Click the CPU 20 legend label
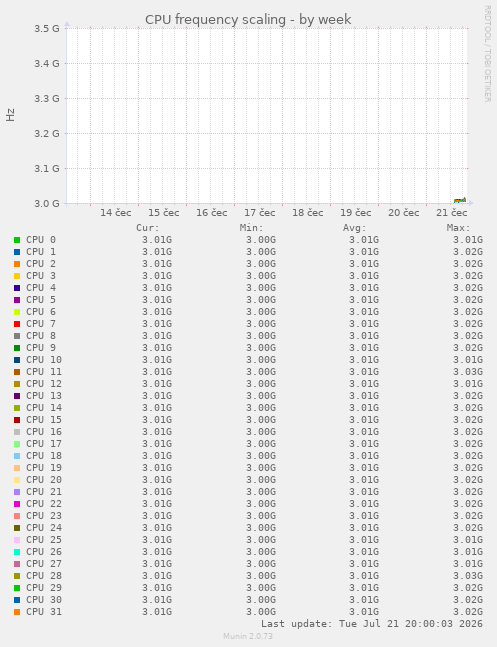Screen dimensions: 497x647 pos(44,480)
